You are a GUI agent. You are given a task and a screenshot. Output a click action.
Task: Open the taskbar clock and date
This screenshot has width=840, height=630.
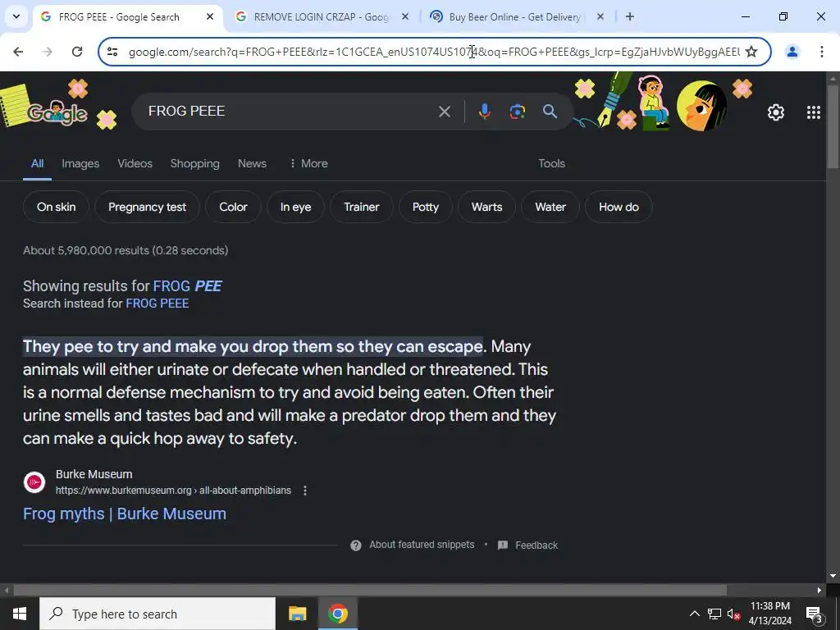click(x=769, y=614)
